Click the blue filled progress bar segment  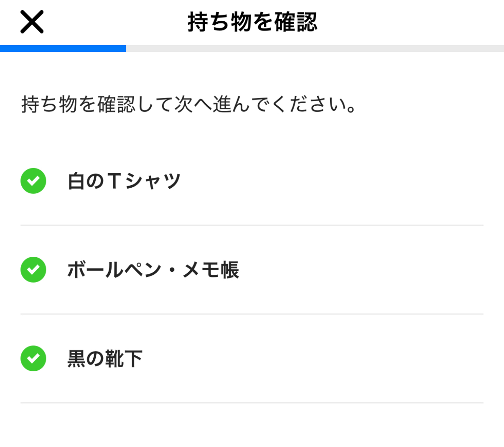pos(63,49)
